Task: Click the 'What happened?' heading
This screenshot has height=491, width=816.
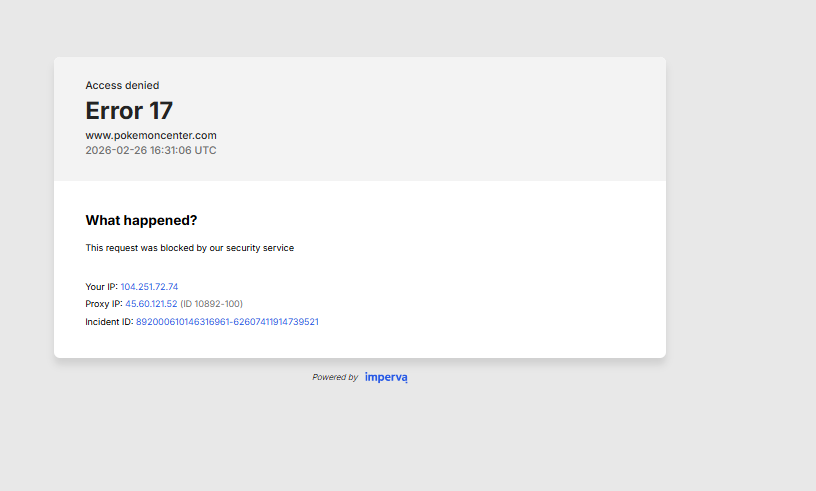Action: (141, 220)
